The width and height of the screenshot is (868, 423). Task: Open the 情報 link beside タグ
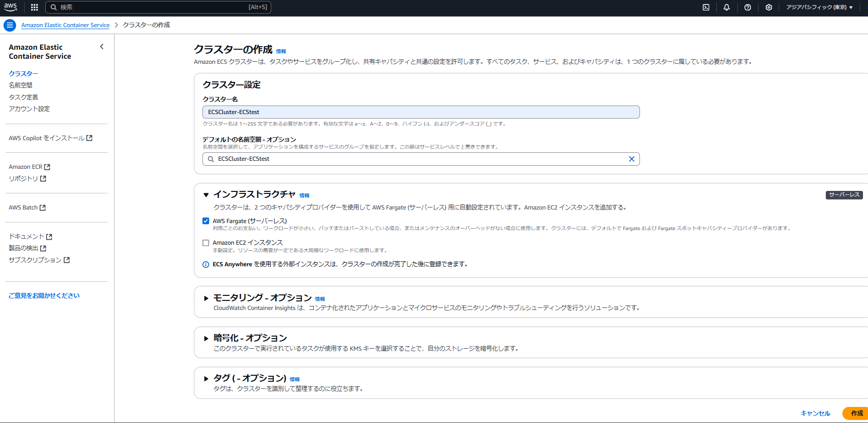pos(294,379)
